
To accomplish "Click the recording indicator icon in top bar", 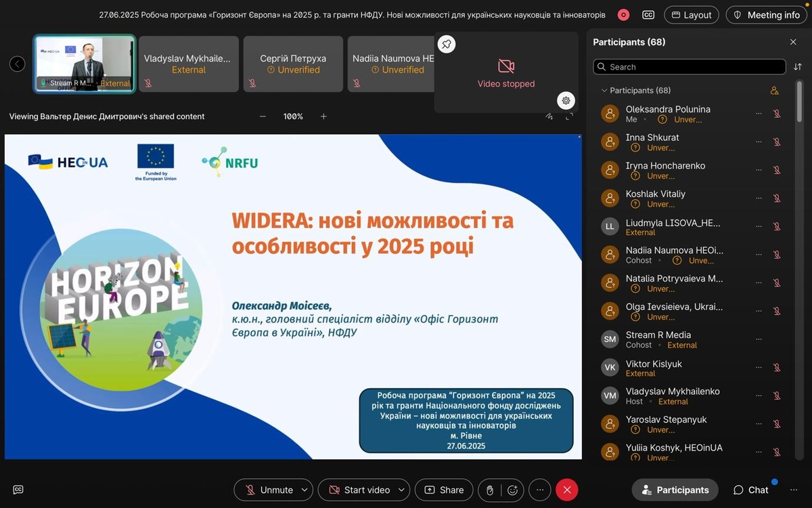I will click(x=623, y=15).
